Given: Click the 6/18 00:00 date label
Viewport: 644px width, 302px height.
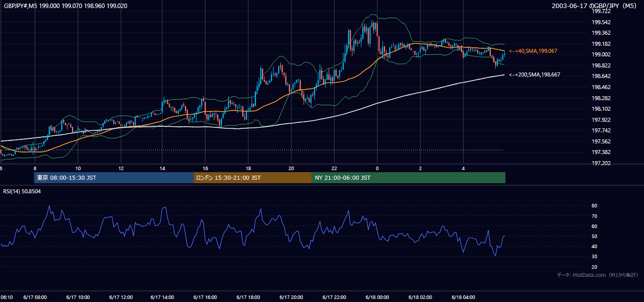Looking at the screenshot, I should (377, 297).
